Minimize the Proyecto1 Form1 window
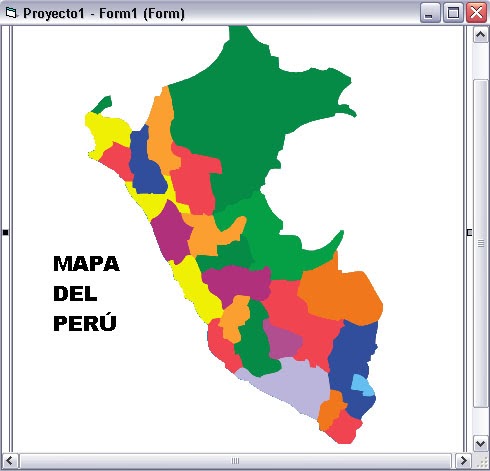 point(430,13)
